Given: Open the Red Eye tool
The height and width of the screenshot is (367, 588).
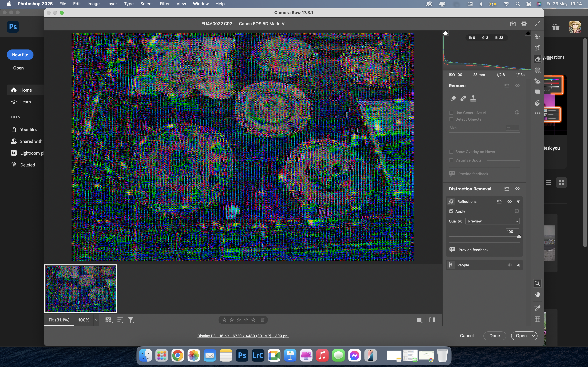Looking at the screenshot, I should 537,82.
